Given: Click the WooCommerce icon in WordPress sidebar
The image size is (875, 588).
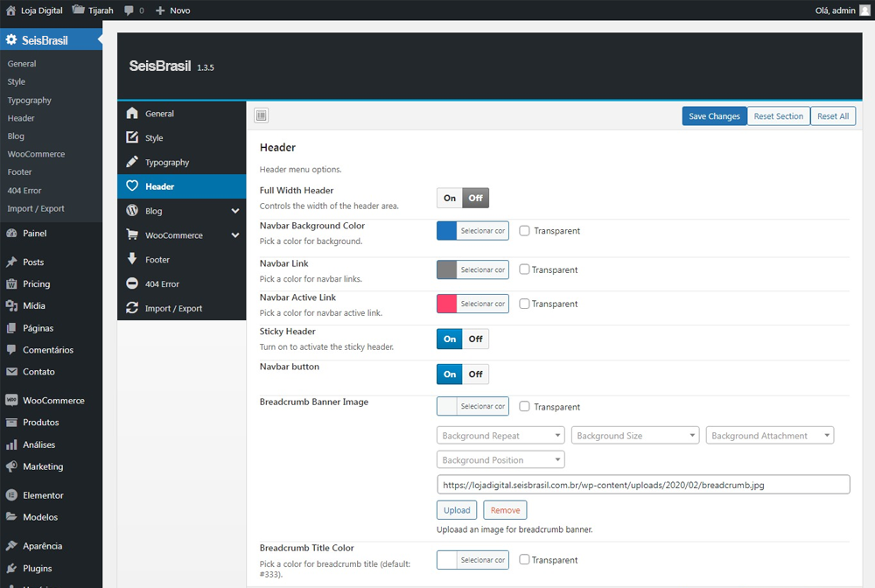Looking at the screenshot, I should 11,401.
